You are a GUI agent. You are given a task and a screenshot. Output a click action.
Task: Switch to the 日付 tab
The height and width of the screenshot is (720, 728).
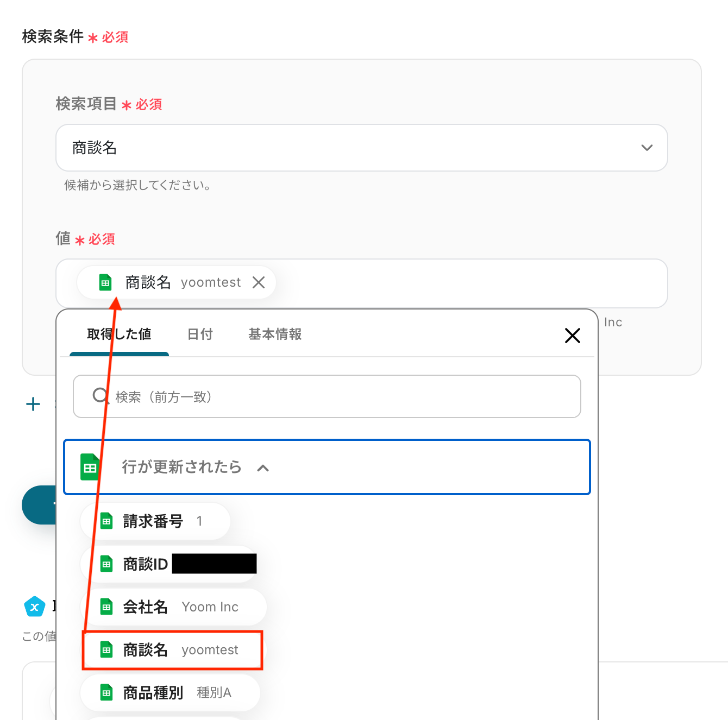pyautogui.click(x=200, y=334)
